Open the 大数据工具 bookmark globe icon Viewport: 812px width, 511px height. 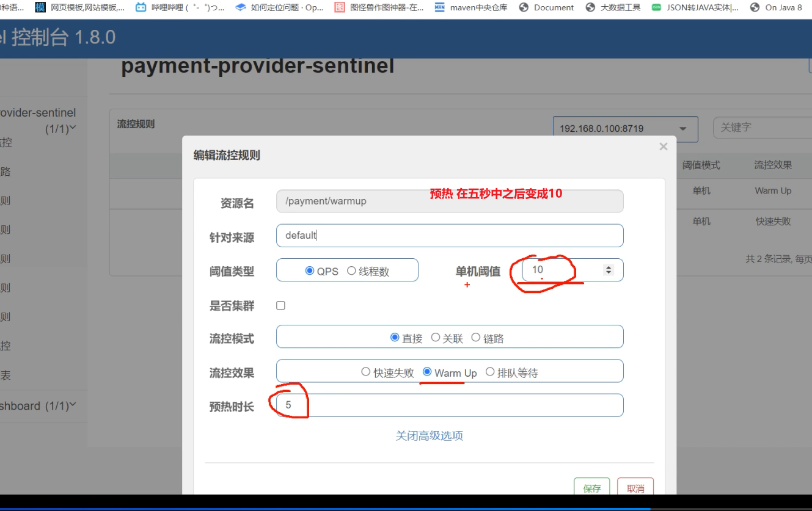pos(590,7)
